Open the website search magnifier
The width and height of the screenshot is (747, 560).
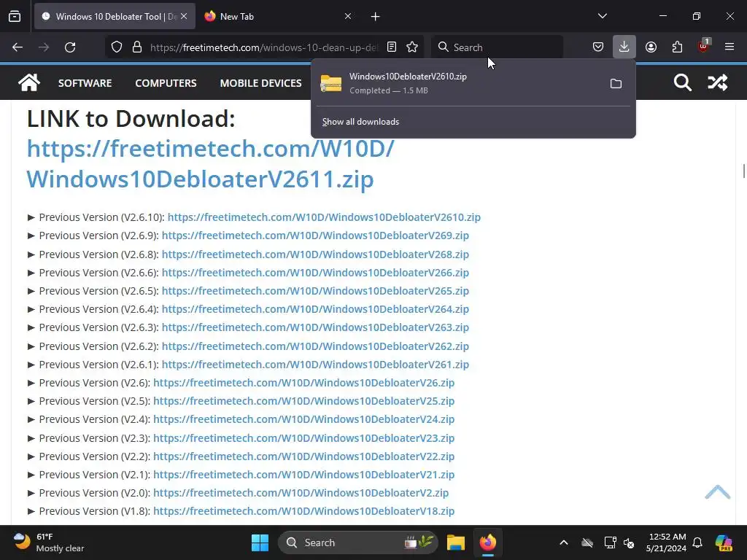pyautogui.click(x=682, y=82)
